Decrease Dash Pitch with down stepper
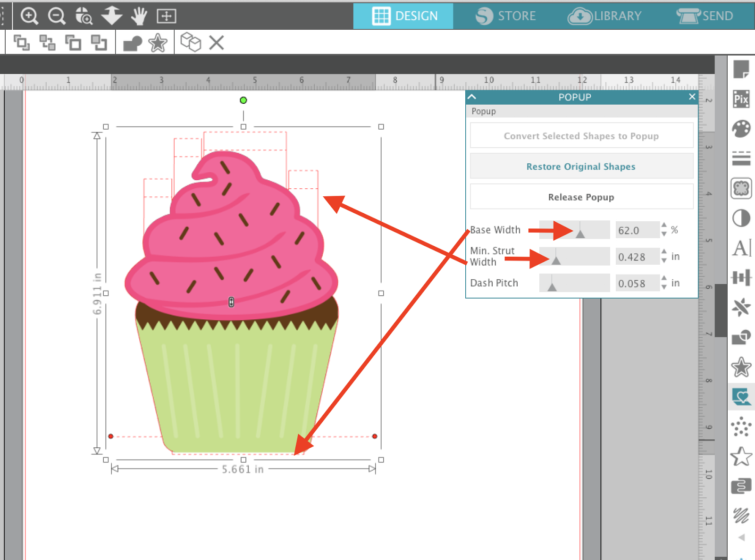The height and width of the screenshot is (560, 755). 664,287
